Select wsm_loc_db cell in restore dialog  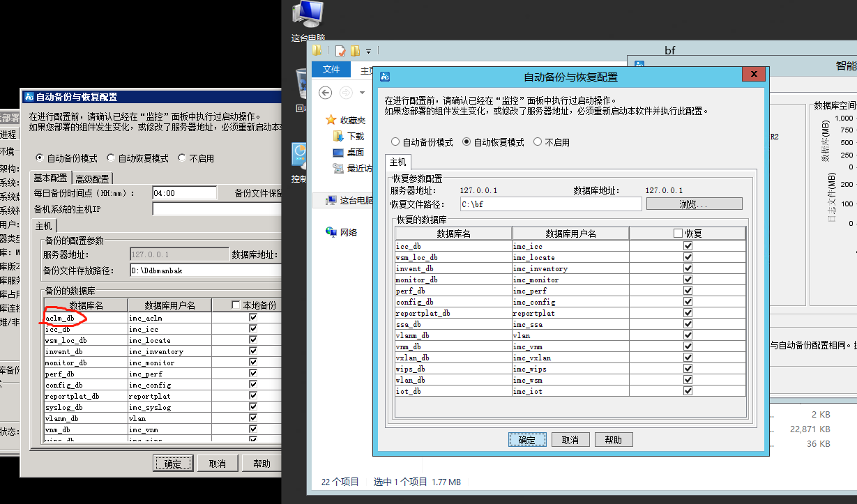[453, 257]
